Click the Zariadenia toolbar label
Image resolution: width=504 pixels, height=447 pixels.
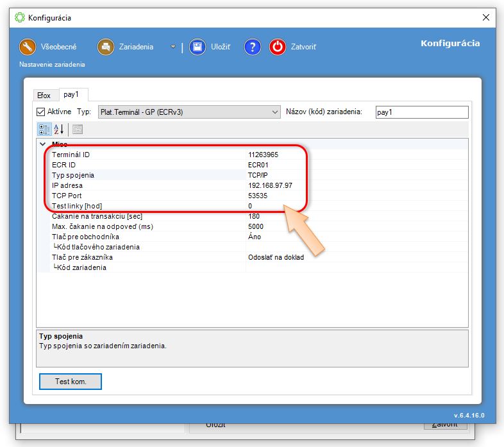click(x=136, y=47)
